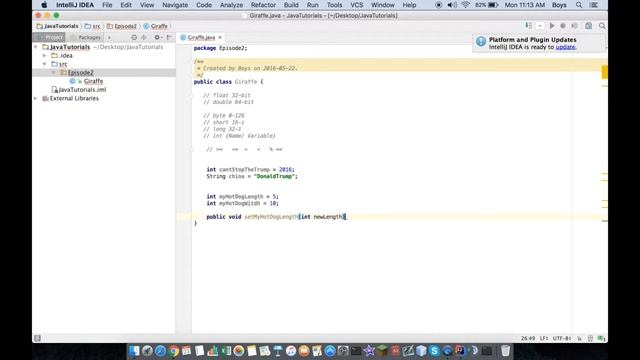
Task: Click the yellow inspection indicator atop the error stripe
Action: [x=604, y=72]
